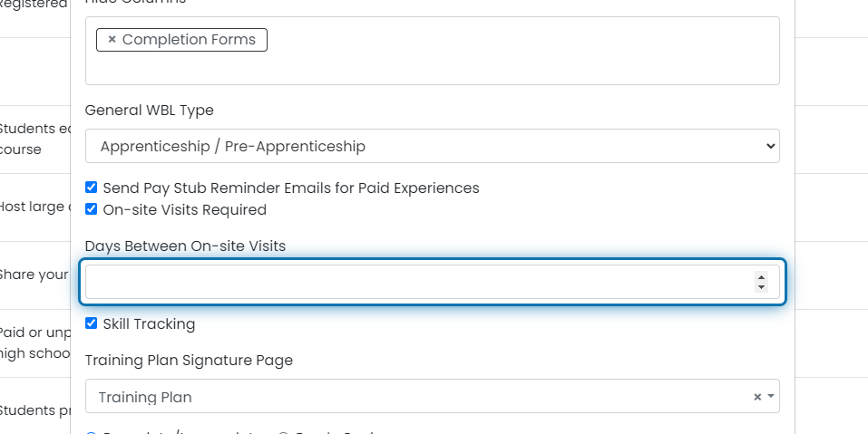Click the 'Share your' row behind the dialog
Viewport: 868px width, 434px height.
point(34,275)
